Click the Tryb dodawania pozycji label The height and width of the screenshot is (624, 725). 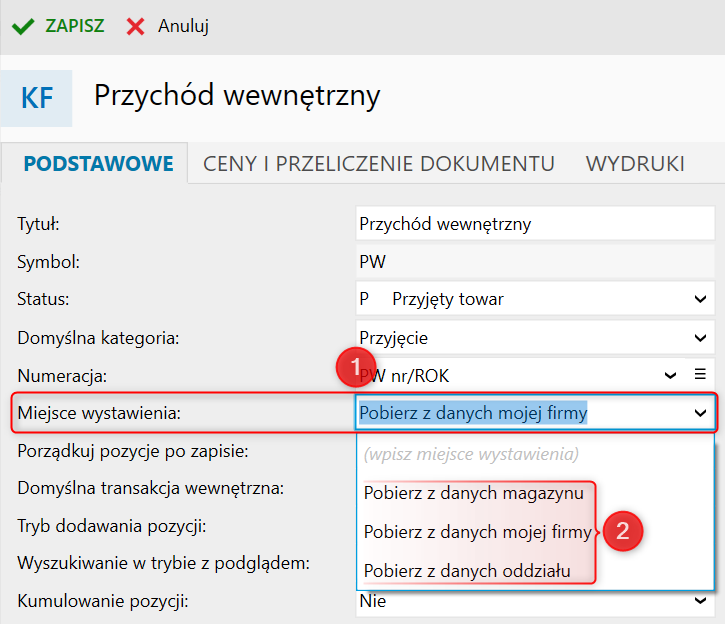pos(111,526)
